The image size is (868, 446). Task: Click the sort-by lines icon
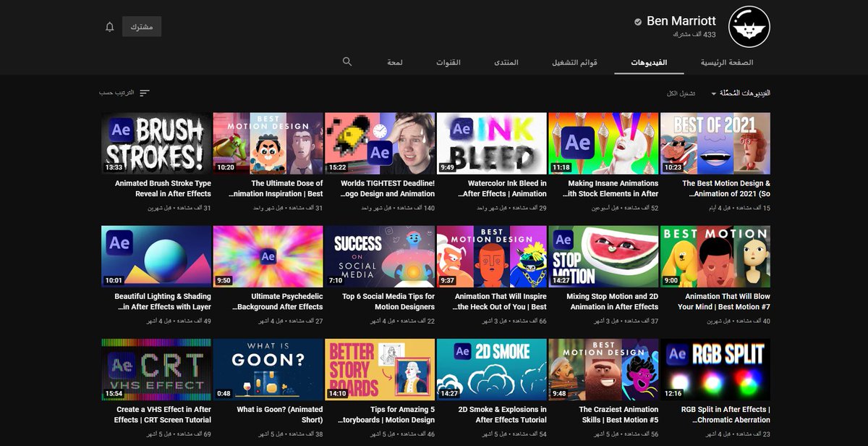(145, 93)
